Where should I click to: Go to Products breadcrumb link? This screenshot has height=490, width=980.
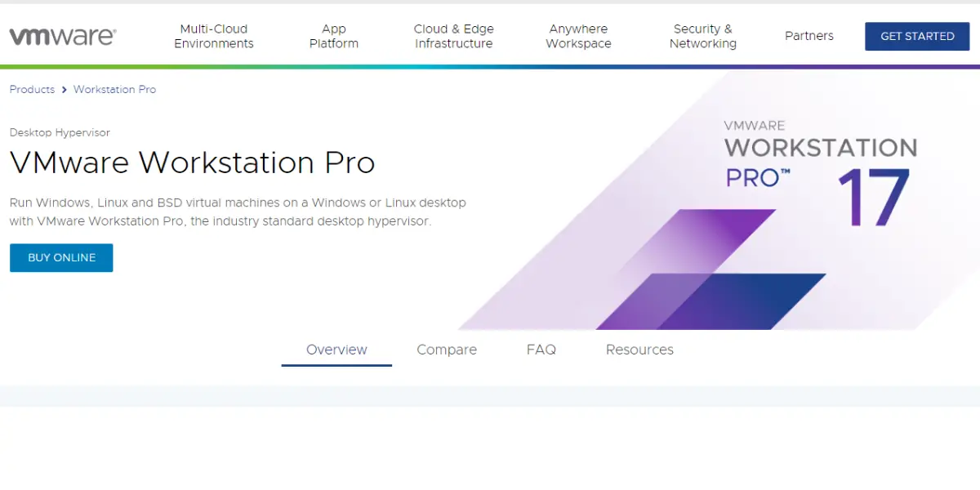32,90
